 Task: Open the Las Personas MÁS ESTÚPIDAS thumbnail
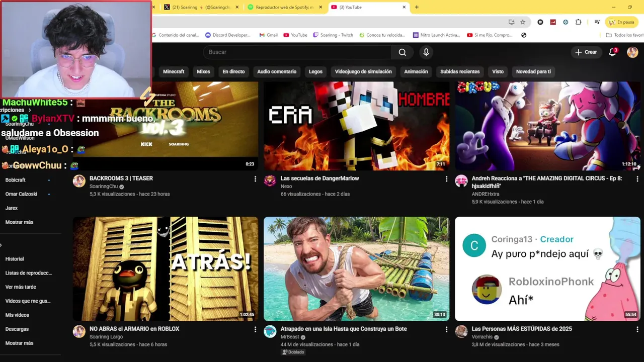click(548, 269)
